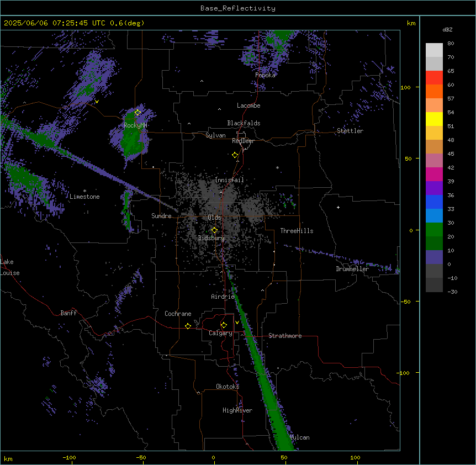Image resolution: width=476 pixels, height=465 pixels.
Task: Click the 80 value on dBZ legend
Action: [451, 44]
